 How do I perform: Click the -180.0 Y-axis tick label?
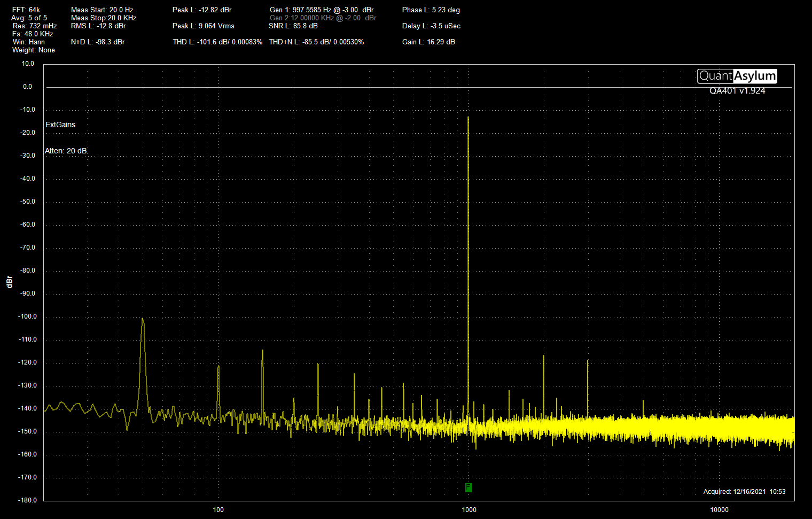[x=28, y=500]
